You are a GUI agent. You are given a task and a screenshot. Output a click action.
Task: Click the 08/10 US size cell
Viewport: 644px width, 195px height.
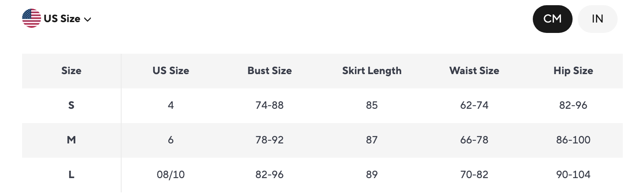pyautogui.click(x=171, y=175)
